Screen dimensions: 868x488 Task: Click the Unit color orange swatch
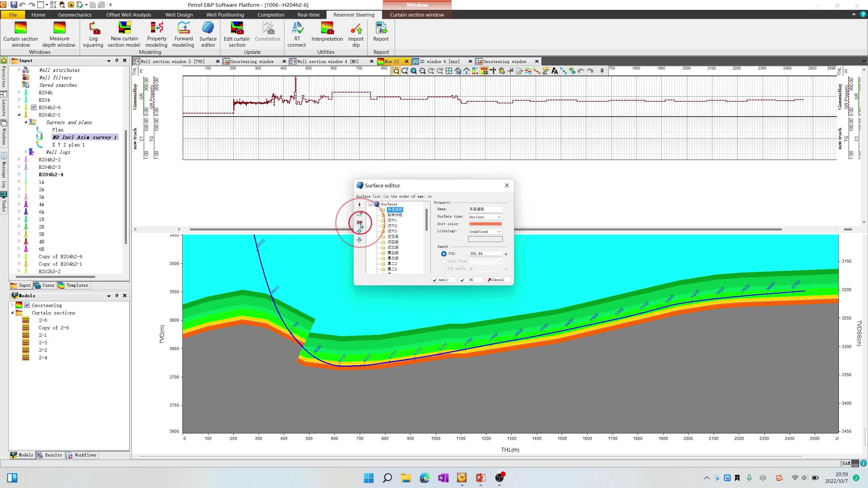[x=485, y=224]
